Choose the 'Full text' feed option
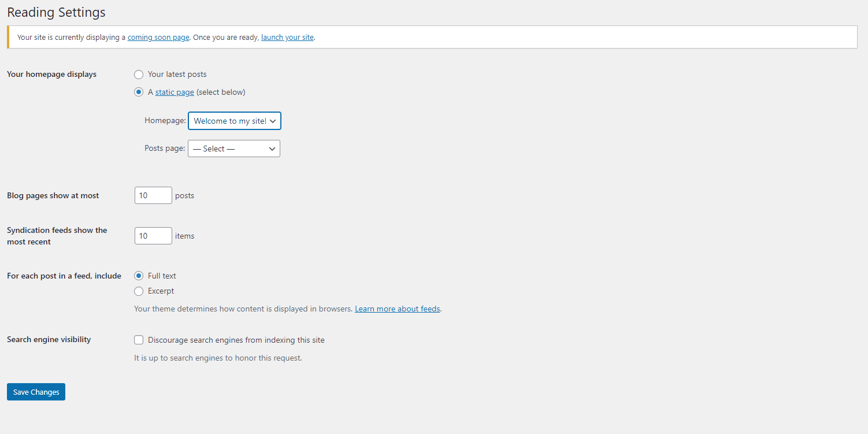Image resolution: width=868 pixels, height=434 pixels. pos(139,276)
